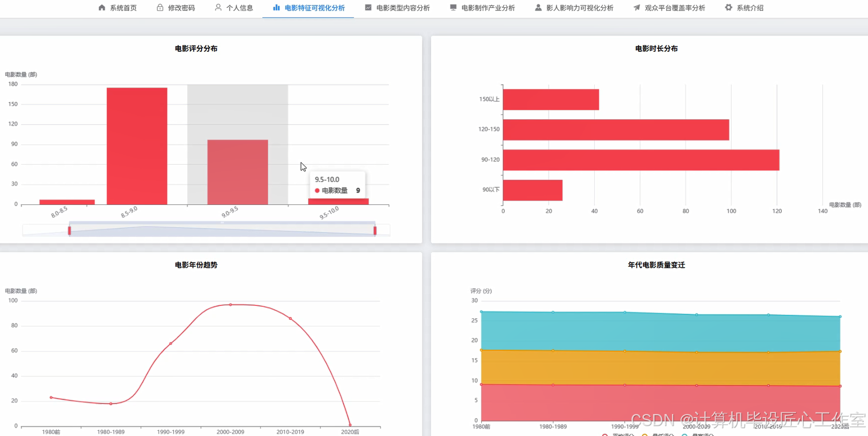Open the 电影制作产业分析 menu item

(x=482, y=8)
